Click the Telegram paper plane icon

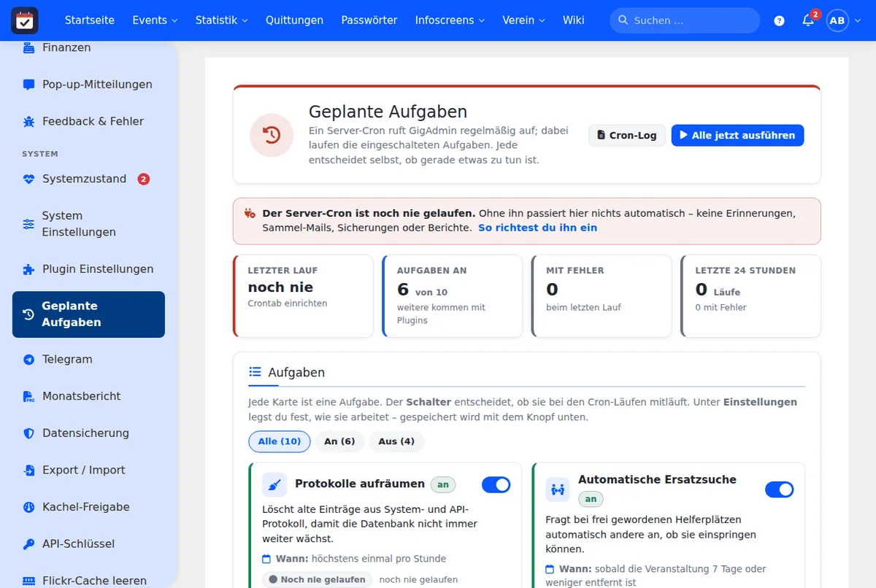point(29,360)
